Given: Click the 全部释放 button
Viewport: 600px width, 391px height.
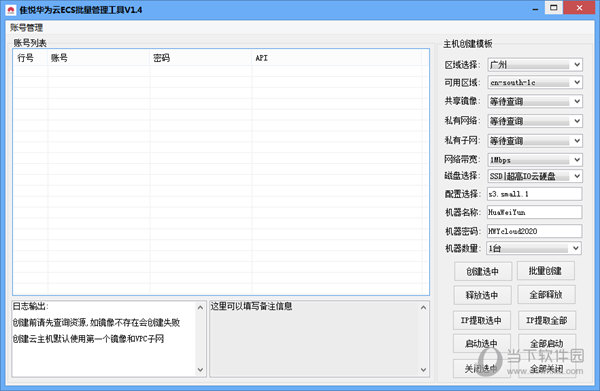Looking at the screenshot, I should coord(546,295).
